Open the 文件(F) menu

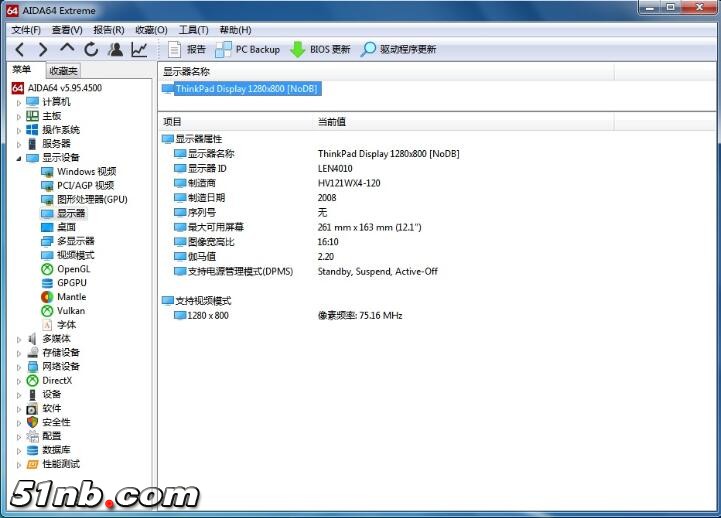pyautogui.click(x=25, y=30)
